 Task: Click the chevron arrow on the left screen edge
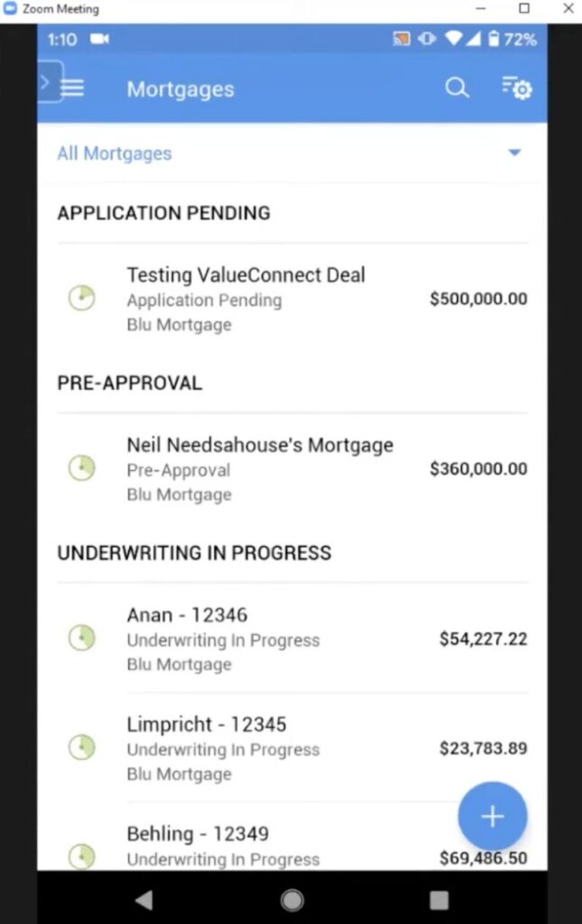click(43, 81)
